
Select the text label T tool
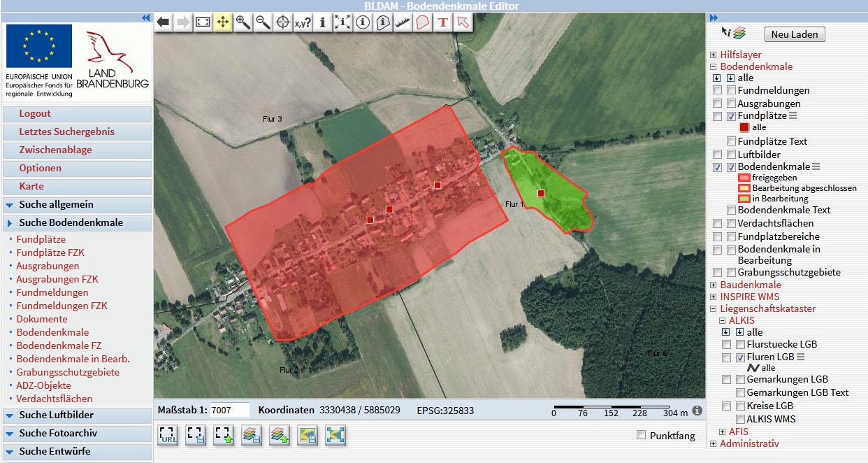point(442,22)
